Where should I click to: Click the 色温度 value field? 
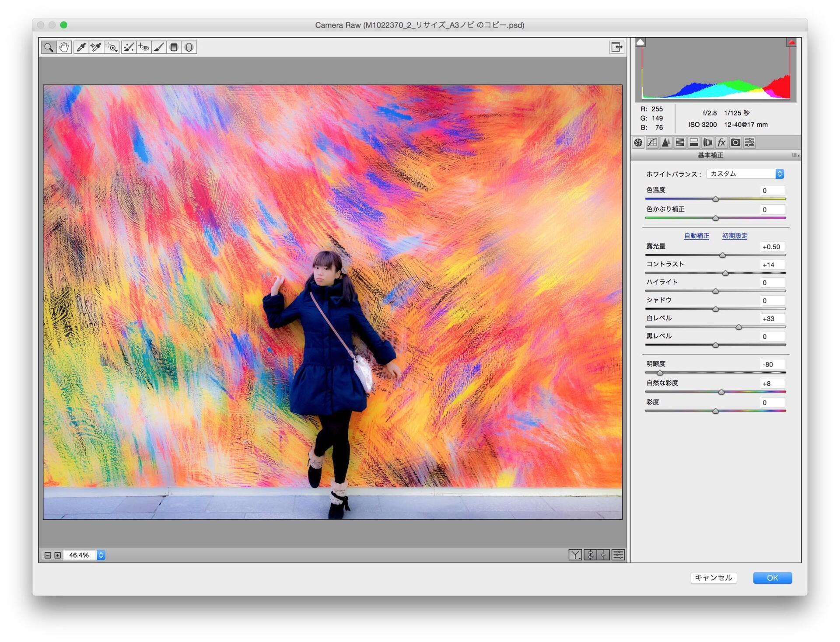(x=772, y=191)
